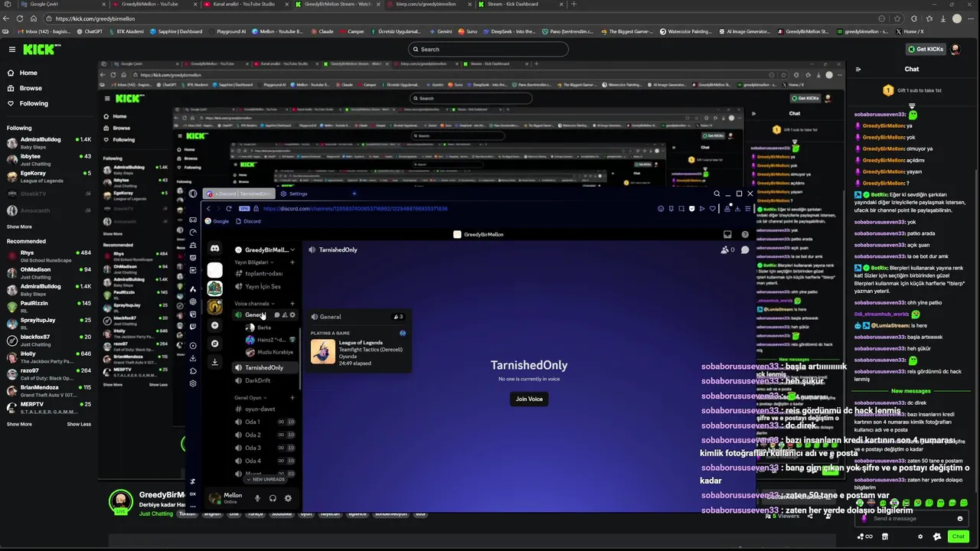This screenshot has height=551, width=980.
Task: Click Add a Server plus in the Discord server rail
Action: tap(215, 325)
